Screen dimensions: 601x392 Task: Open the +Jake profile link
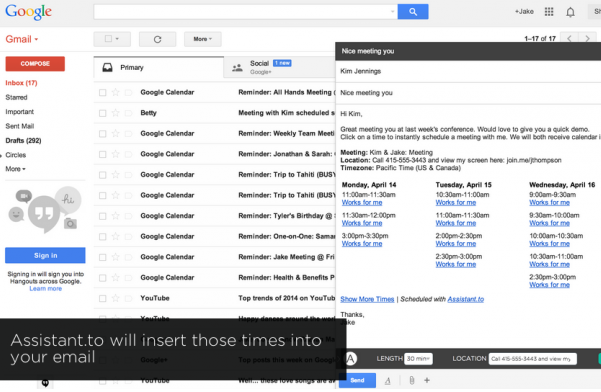tap(524, 12)
